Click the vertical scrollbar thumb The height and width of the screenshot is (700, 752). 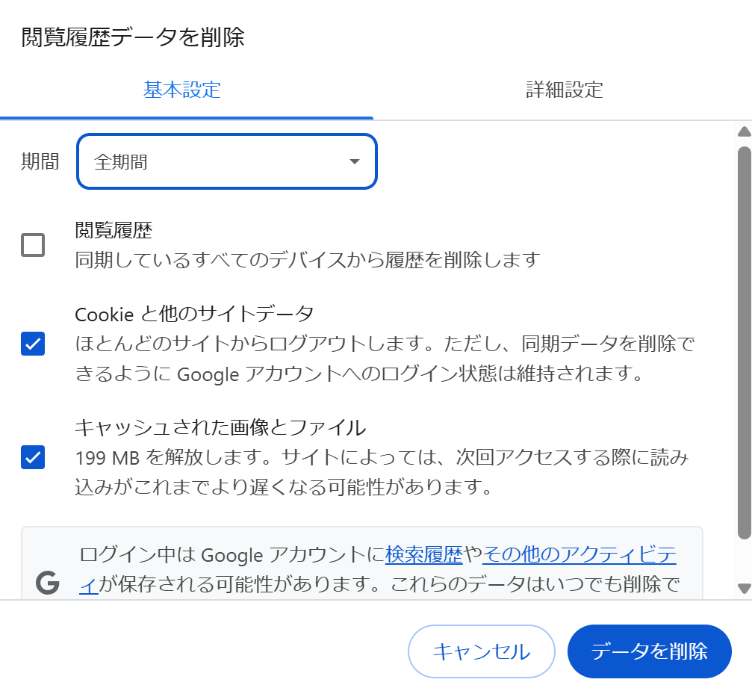coord(744,343)
